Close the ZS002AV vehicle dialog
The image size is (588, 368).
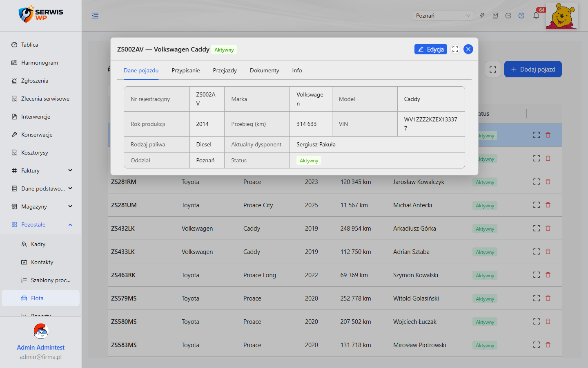point(468,49)
